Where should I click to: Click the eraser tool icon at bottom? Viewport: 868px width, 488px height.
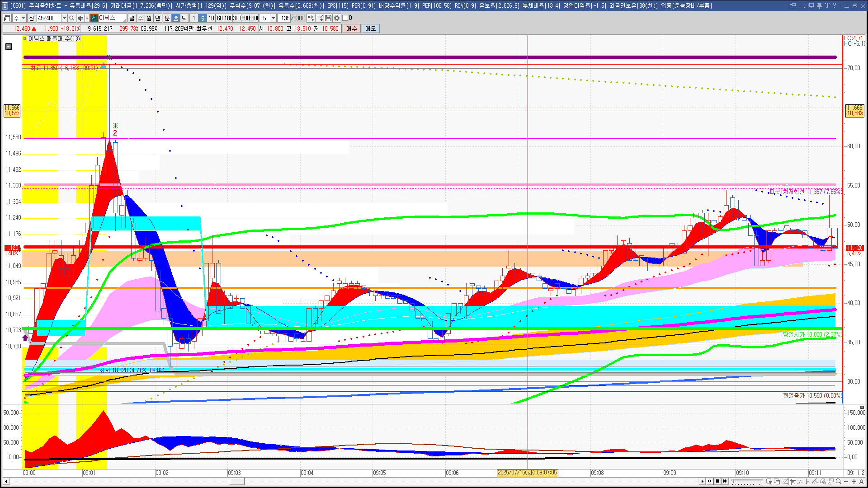click(x=823, y=482)
